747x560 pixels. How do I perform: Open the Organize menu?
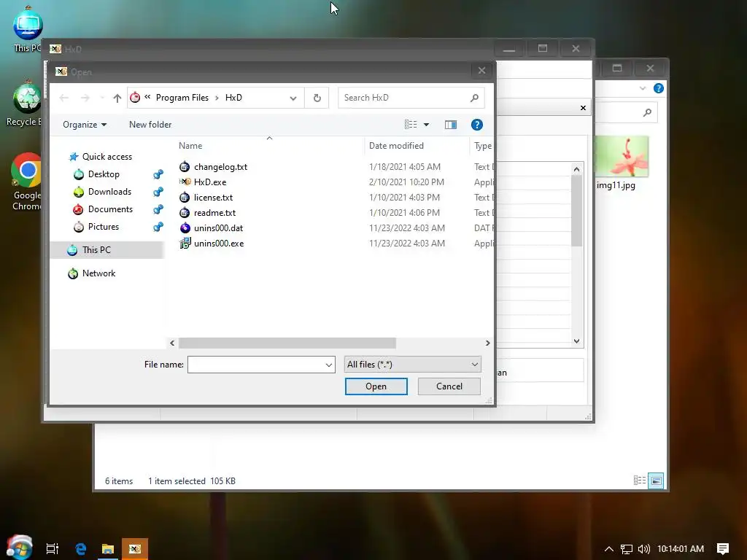tap(85, 125)
